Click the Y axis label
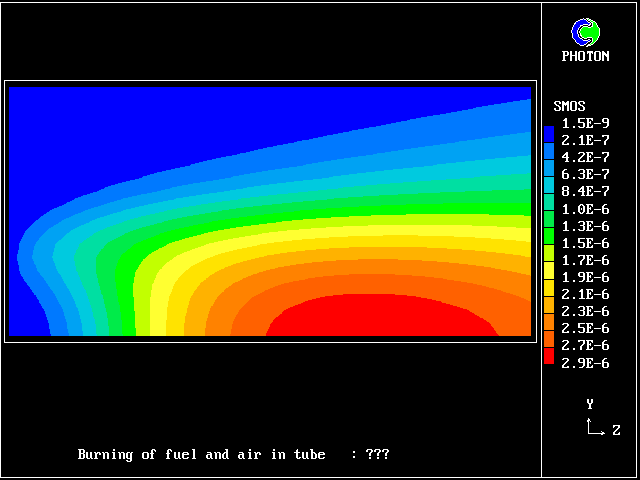 tap(590, 404)
